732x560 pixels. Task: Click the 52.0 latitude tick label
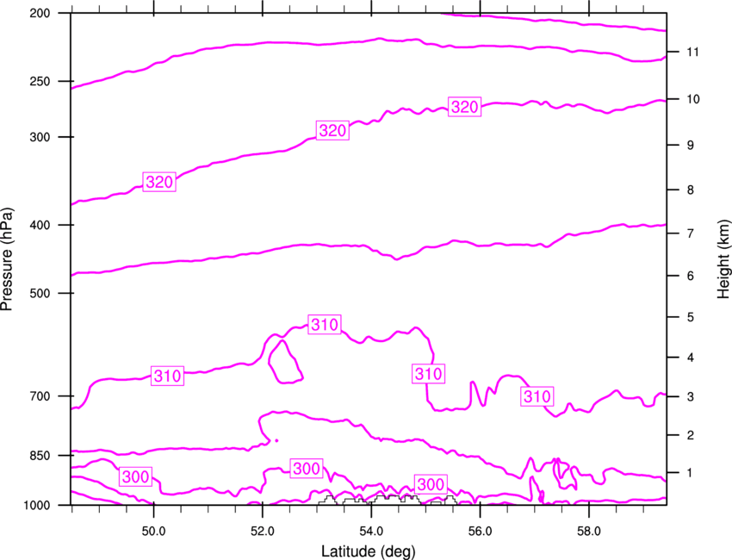[x=263, y=532]
